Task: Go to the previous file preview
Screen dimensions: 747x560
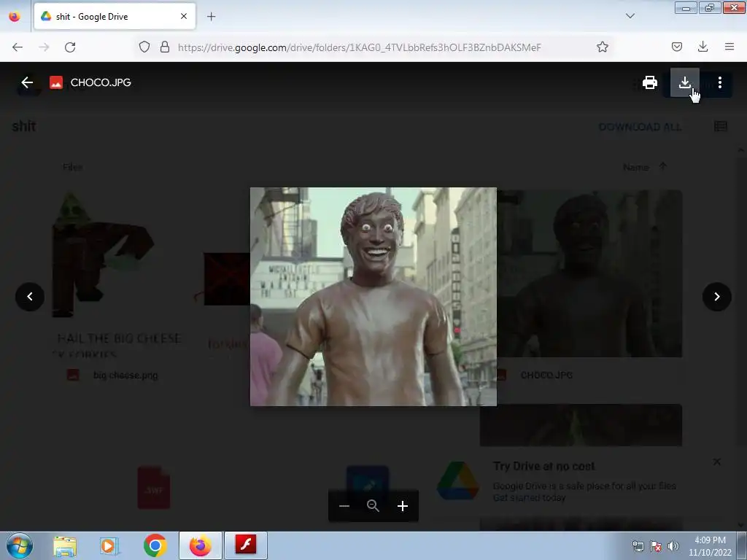Action: [x=29, y=297]
